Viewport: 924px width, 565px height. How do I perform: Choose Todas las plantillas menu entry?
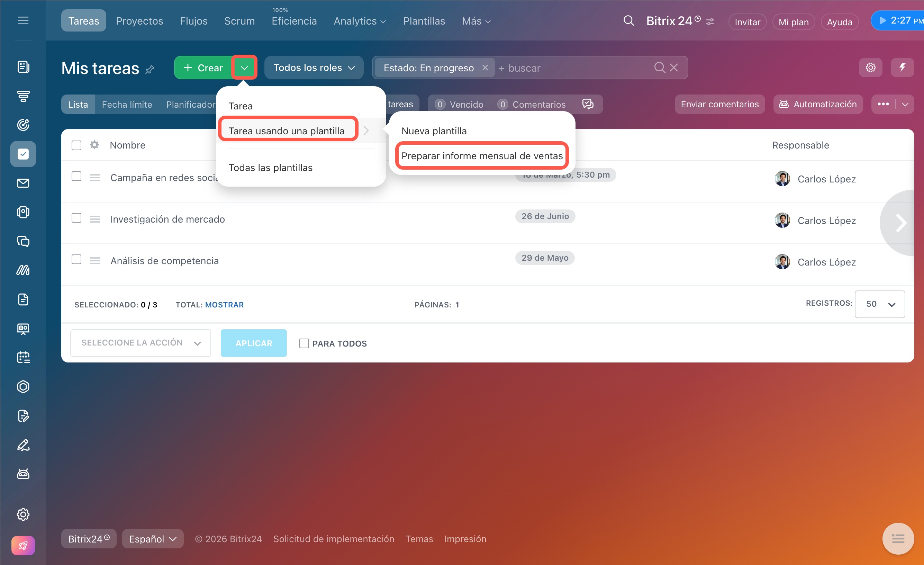point(270,168)
